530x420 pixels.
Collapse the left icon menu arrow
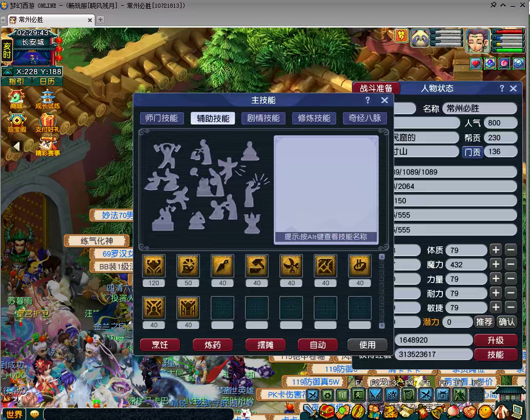click(x=16, y=146)
